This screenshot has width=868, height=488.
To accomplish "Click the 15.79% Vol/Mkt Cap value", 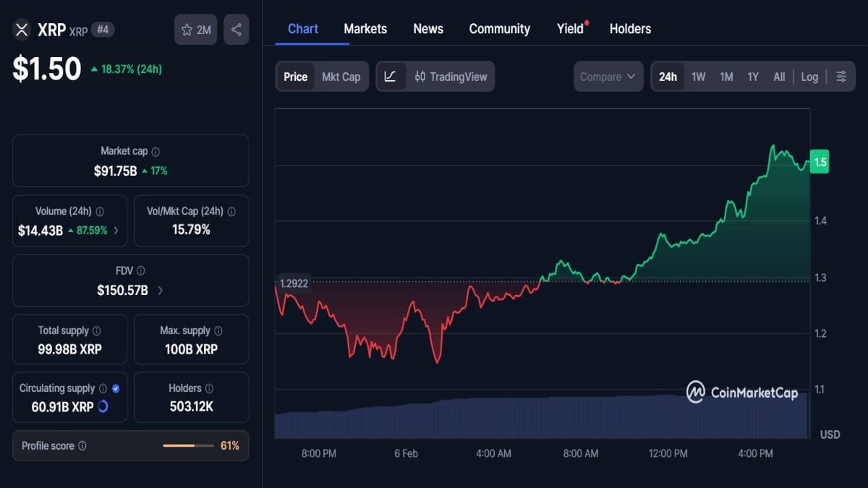I will coord(191,229).
